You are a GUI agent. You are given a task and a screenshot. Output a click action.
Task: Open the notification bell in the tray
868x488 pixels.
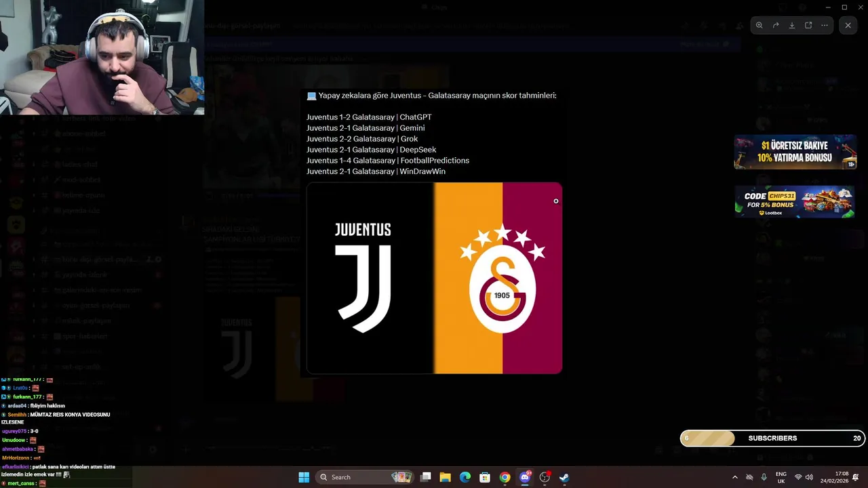click(x=856, y=477)
